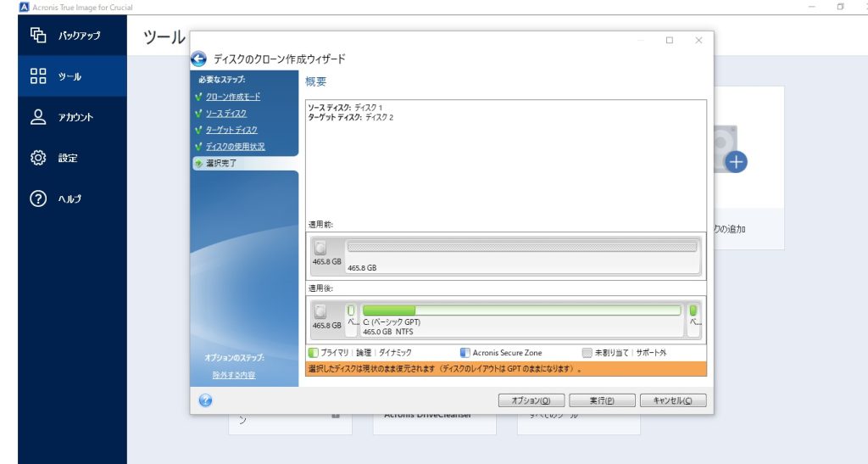Go back to クローン作成モード step
The width and height of the screenshot is (868, 464).
click(x=233, y=97)
